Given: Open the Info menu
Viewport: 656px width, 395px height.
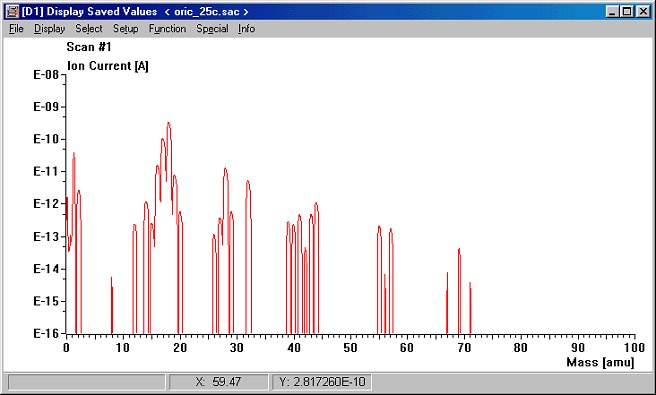Looking at the screenshot, I should (246, 28).
